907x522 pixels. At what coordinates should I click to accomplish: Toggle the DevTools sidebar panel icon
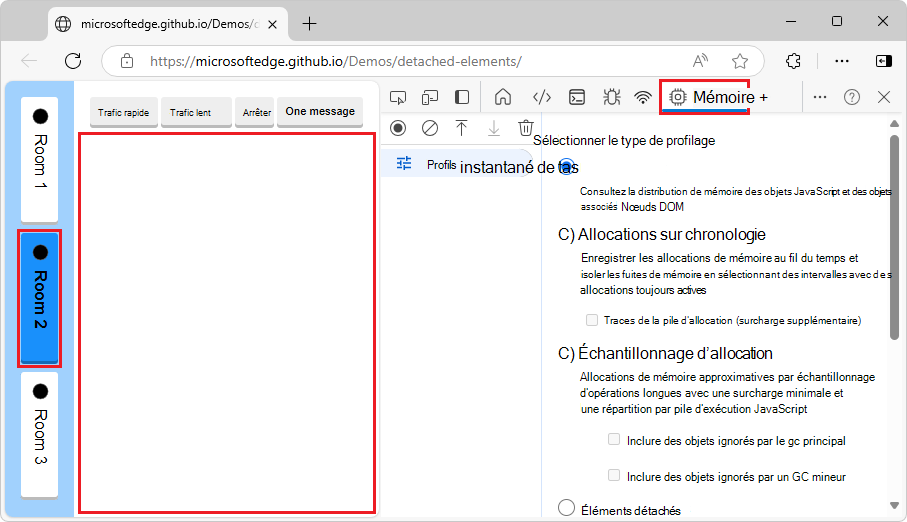point(462,97)
